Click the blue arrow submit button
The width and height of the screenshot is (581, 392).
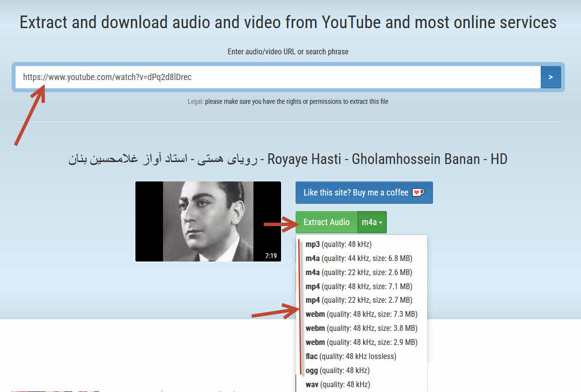[x=550, y=77]
